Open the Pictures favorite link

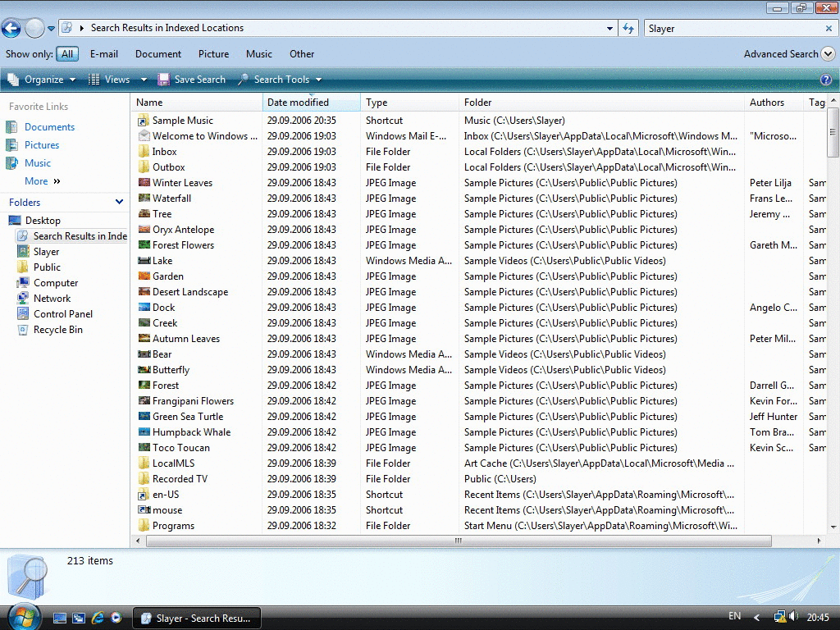[42, 145]
